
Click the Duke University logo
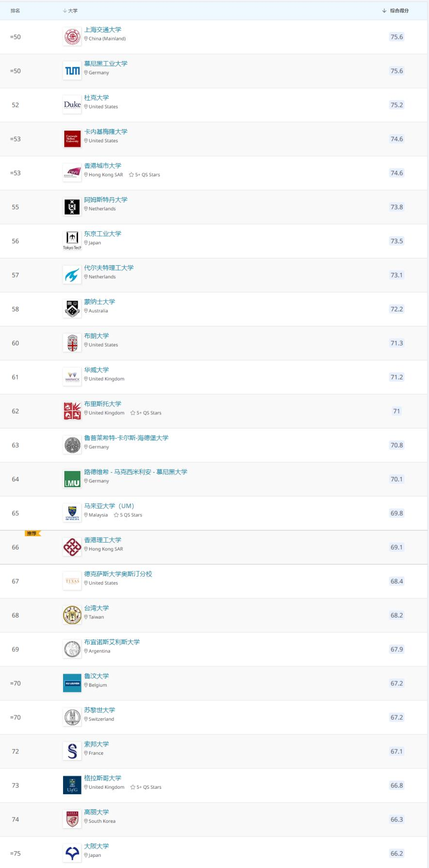click(72, 105)
